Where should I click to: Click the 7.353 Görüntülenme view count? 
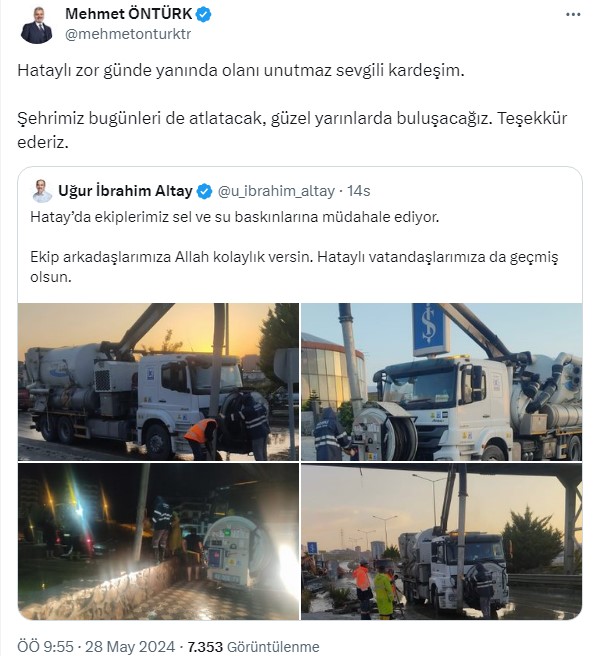tap(253, 647)
